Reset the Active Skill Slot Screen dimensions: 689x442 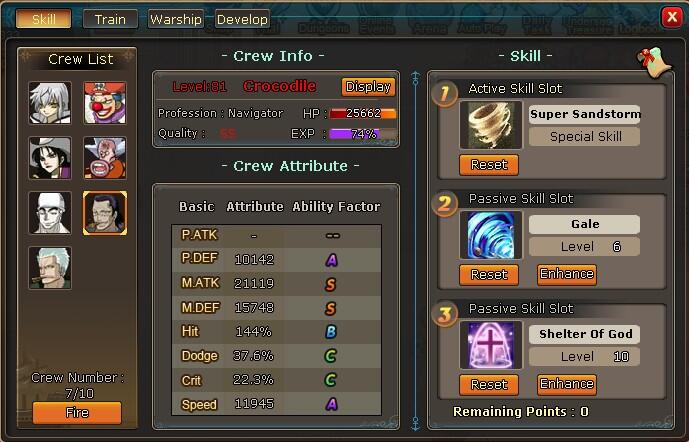pos(489,165)
